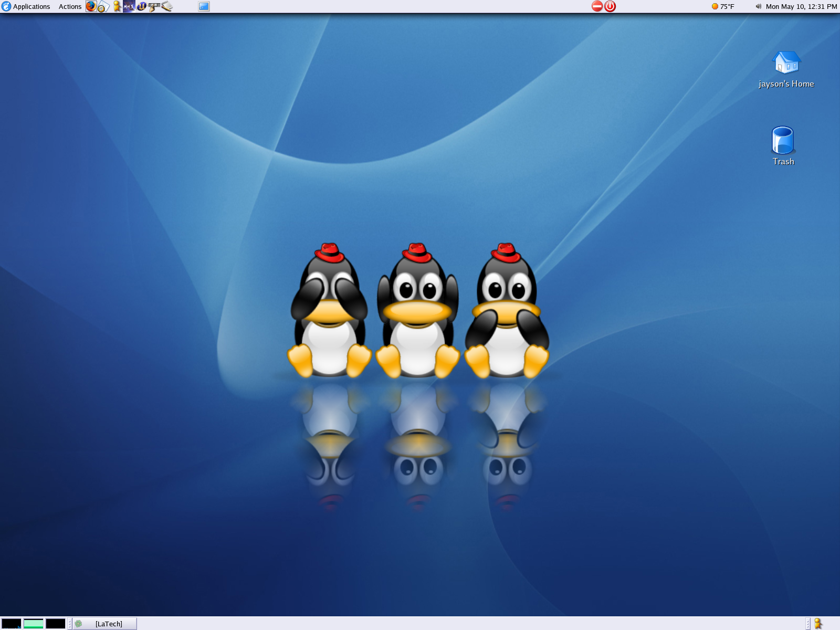Open the mail envelope launcher

point(103,6)
